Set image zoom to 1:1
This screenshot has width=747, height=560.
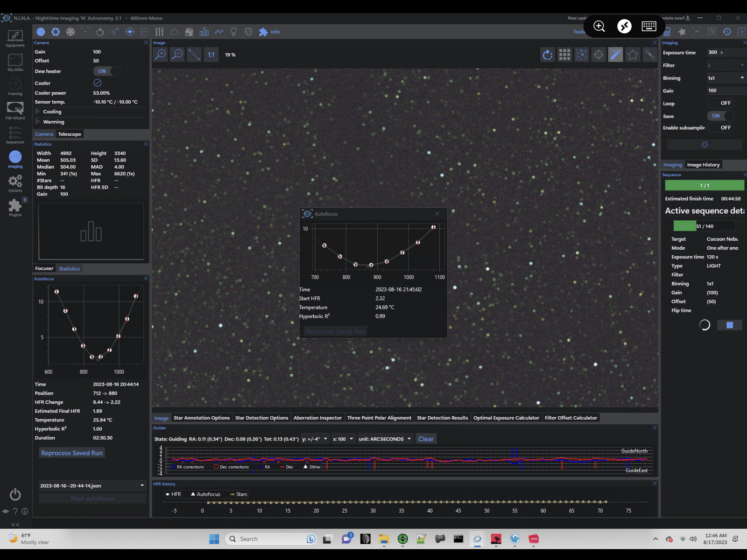[211, 55]
